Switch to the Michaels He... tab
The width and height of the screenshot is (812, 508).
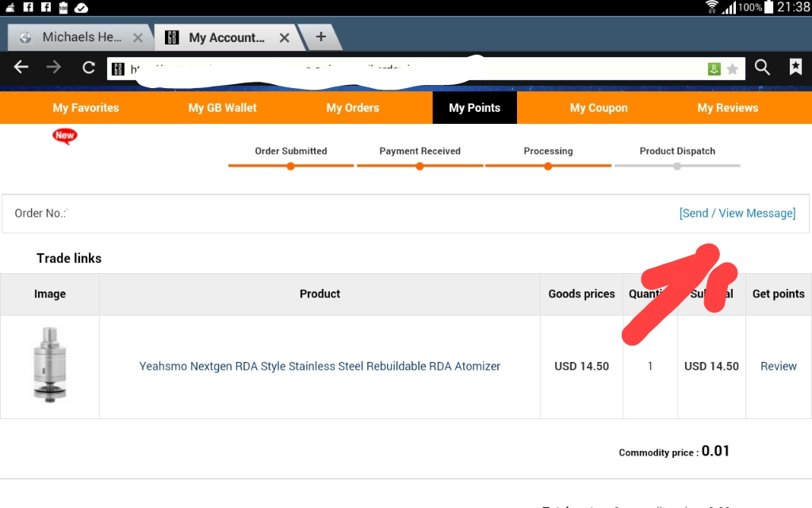(x=75, y=37)
